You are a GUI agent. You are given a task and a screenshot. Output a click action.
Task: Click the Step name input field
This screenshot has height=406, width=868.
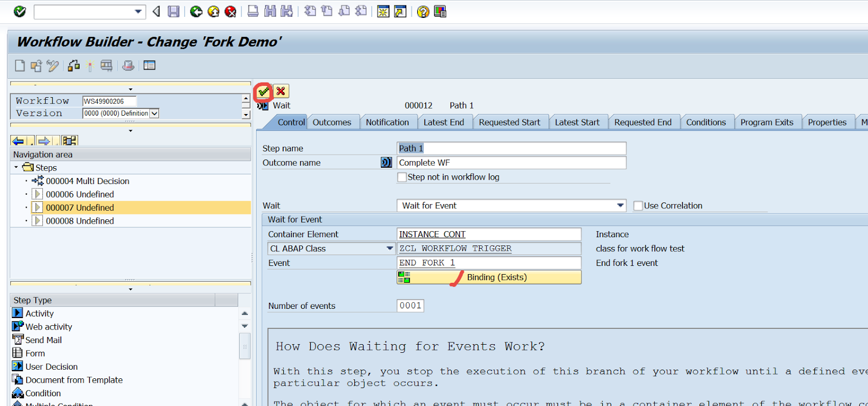(x=511, y=149)
